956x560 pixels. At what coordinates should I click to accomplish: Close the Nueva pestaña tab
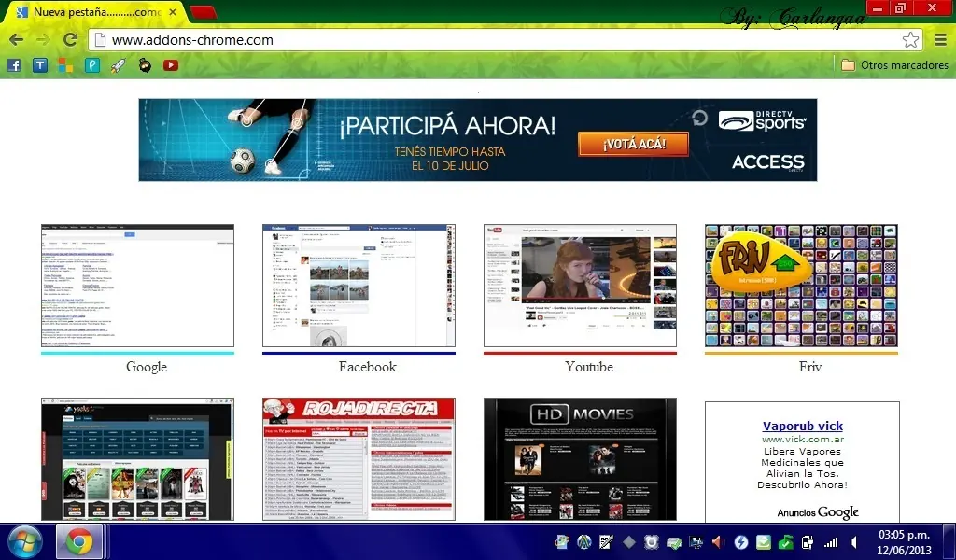pos(173,11)
